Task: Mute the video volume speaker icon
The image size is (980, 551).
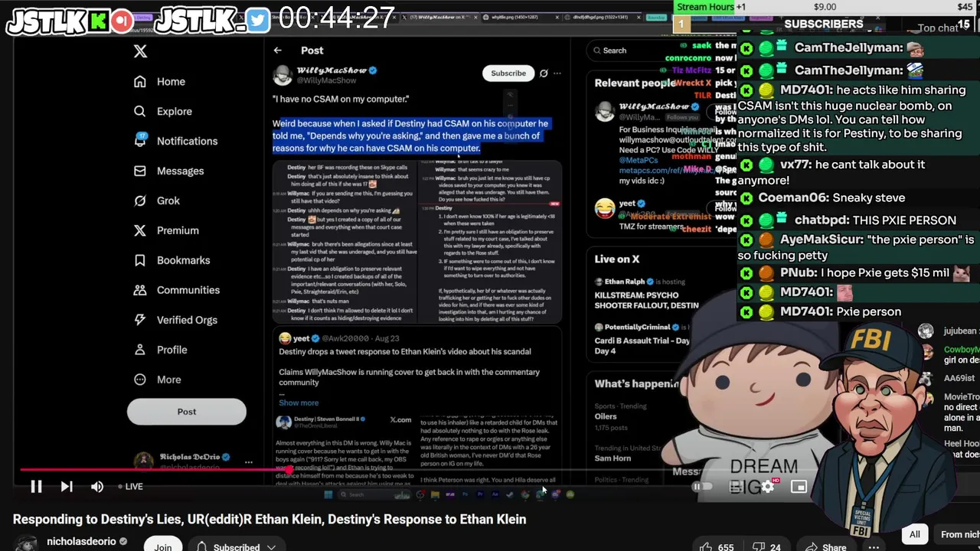Action: pos(97,487)
